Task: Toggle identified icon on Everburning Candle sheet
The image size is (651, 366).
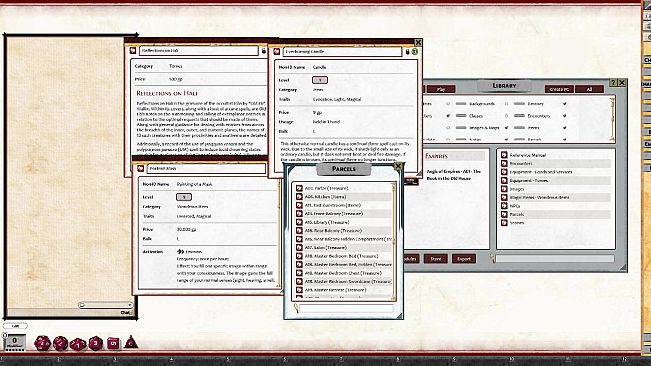Action: tap(414, 51)
